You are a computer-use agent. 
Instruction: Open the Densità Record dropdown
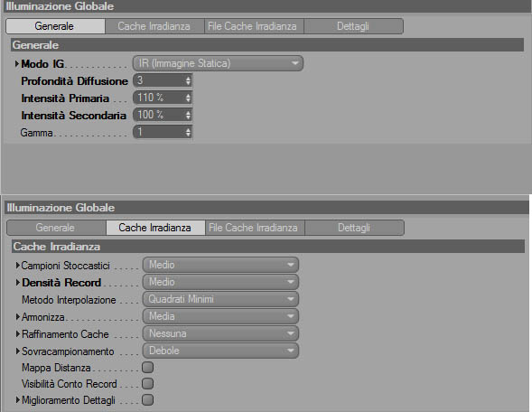(x=220, y=282)
